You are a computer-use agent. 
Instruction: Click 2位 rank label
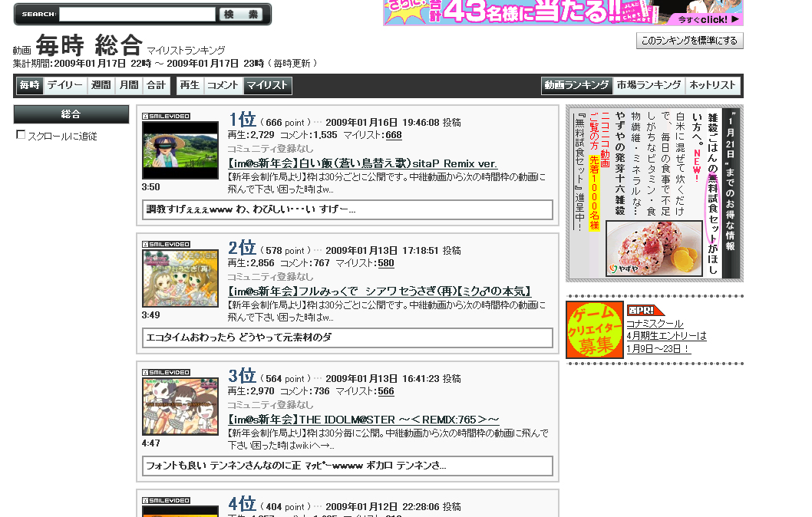pyautogui.click(x=243, y=247)
